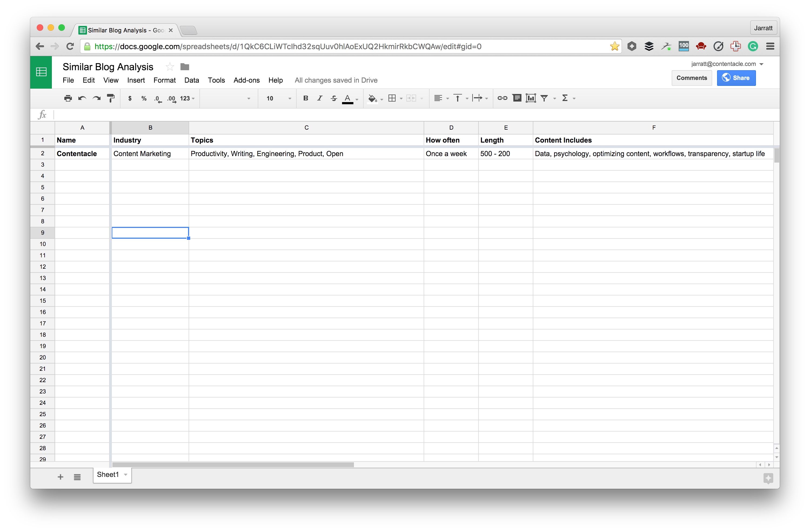Screen dimensions: 810x532
Task: Format as currency with dollar icon
Action: (x=130, y=98)
